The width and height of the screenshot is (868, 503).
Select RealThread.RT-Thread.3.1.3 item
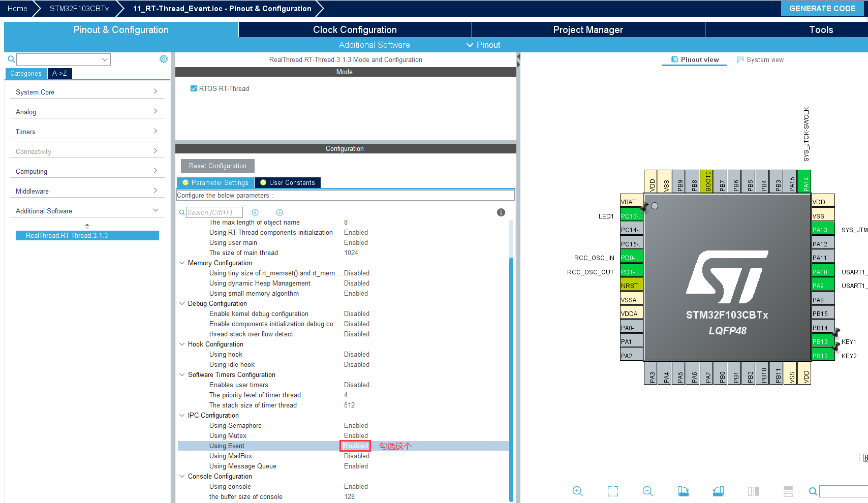87,235
